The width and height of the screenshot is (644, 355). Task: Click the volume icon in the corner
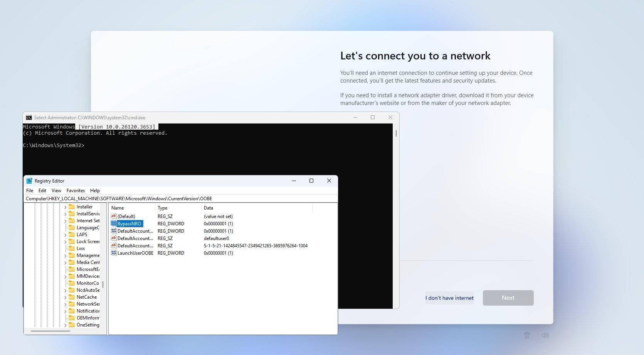(545, 335)
